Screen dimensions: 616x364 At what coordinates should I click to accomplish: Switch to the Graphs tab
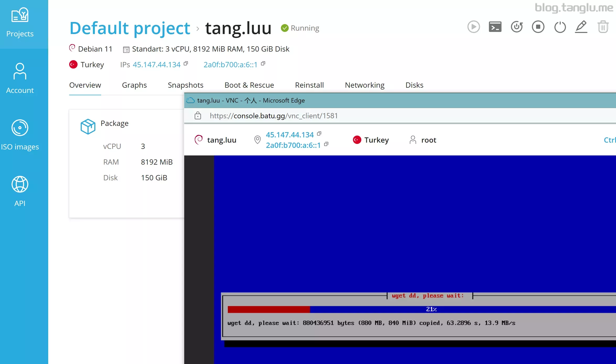(x=134, y=85)
